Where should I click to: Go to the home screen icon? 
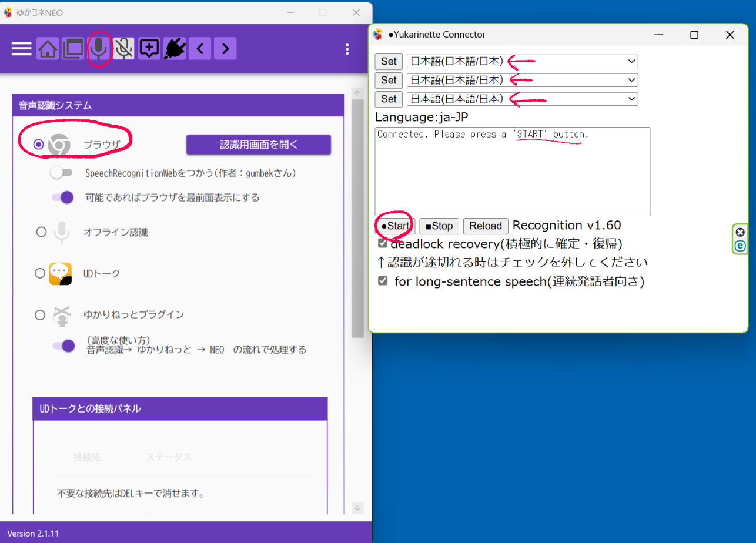click(x=48, y=49)
